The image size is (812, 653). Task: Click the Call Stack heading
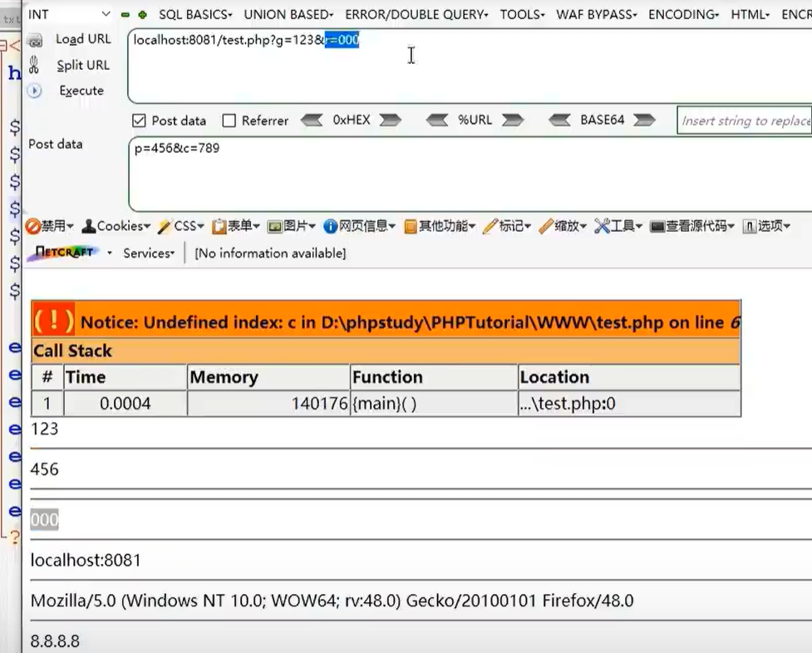coord(73,351)
